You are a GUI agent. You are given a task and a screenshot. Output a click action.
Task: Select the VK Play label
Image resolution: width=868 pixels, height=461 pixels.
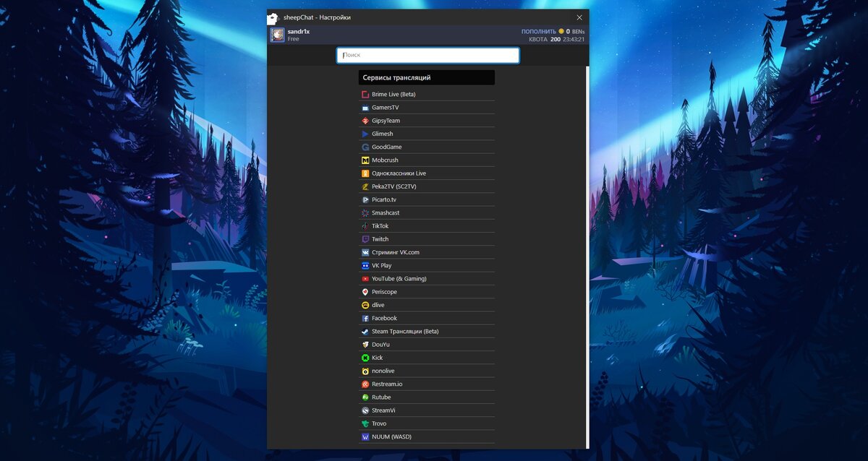coord(382,266)
